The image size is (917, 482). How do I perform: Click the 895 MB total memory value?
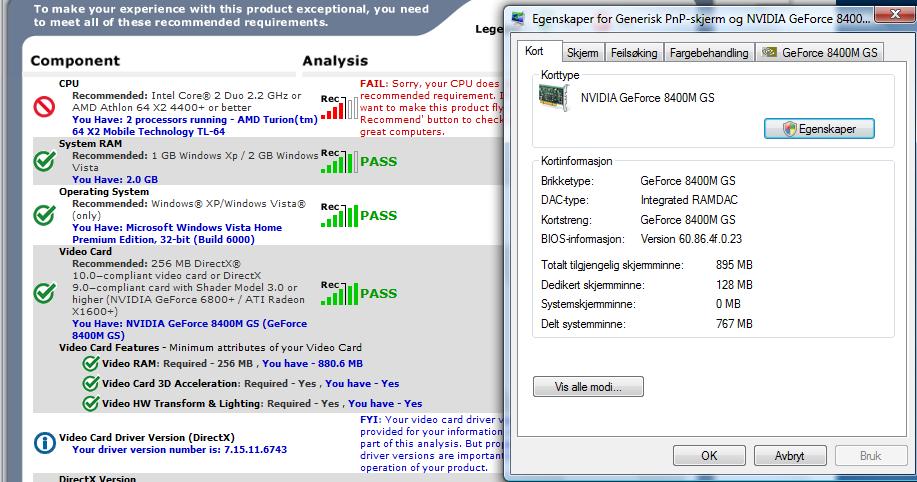point(734,265)
